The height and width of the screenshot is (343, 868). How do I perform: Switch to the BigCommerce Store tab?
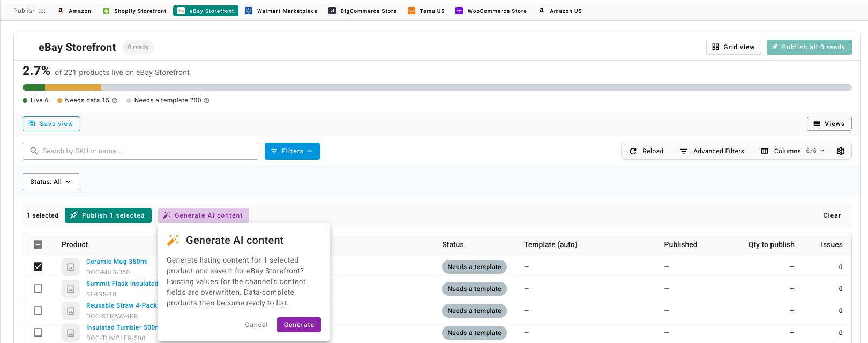pyautogui.click(x=363, y=11)
